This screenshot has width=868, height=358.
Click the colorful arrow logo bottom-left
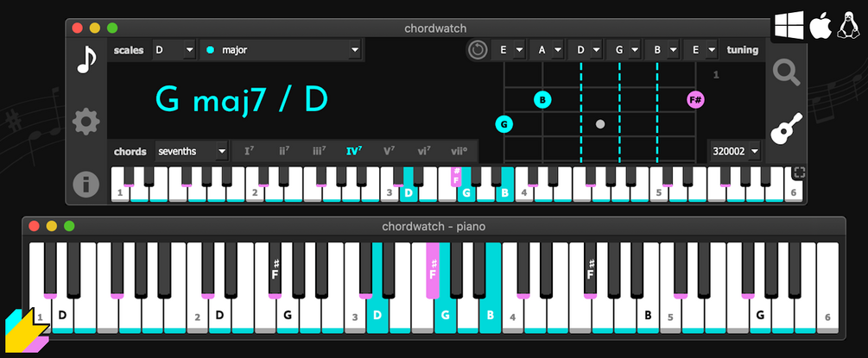pos(27,331)
